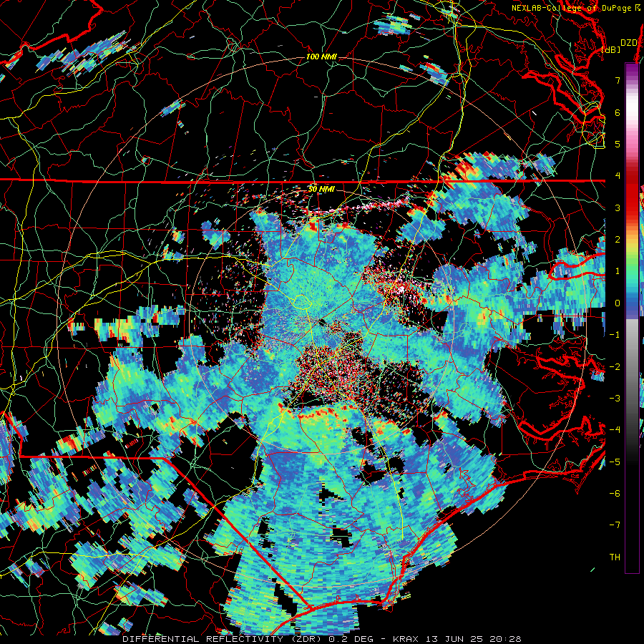Click the 4 value on the ZDR color scale
This screenshot has width=644, height=644.
618,176
